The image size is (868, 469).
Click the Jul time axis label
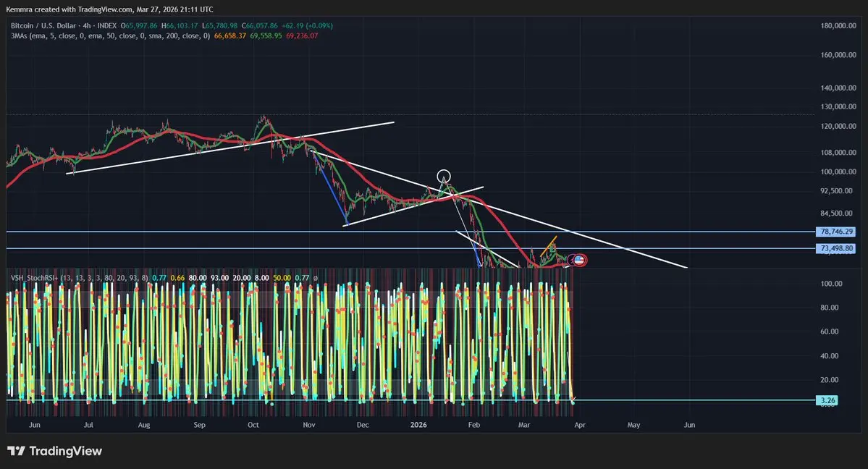click(88, 425)
